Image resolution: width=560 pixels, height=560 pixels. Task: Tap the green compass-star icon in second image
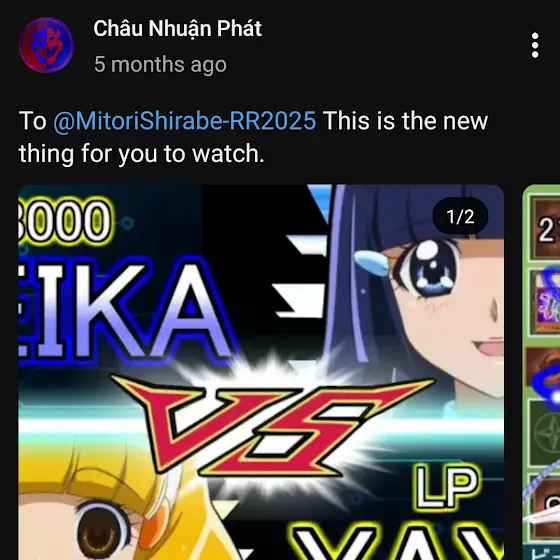coord(545,433)
